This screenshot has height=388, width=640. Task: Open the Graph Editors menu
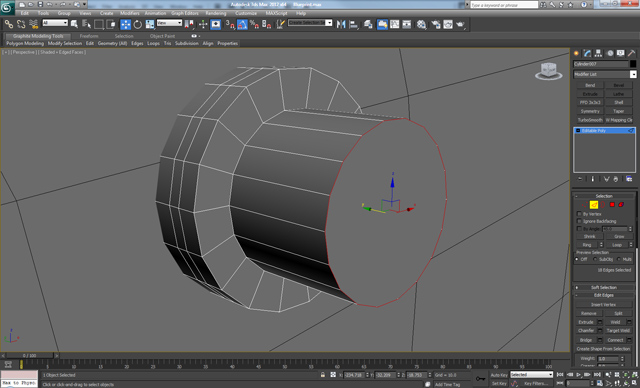coord(184,13)
